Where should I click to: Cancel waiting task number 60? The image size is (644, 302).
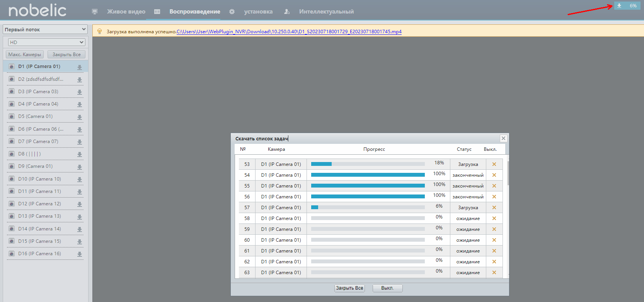494,240
